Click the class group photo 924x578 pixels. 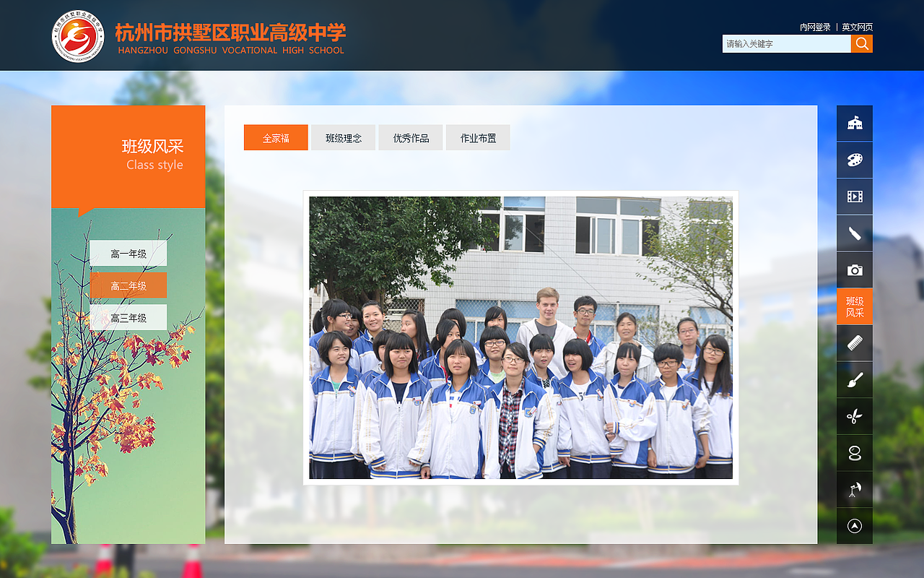point(520,337)
